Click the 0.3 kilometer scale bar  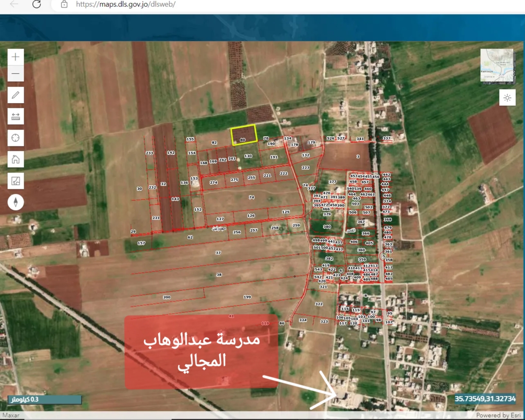click(45, 400)
